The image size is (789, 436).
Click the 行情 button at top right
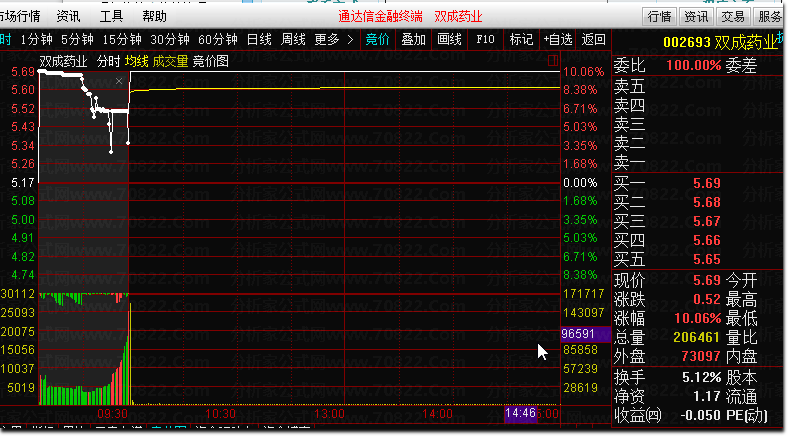pos(660,17)
